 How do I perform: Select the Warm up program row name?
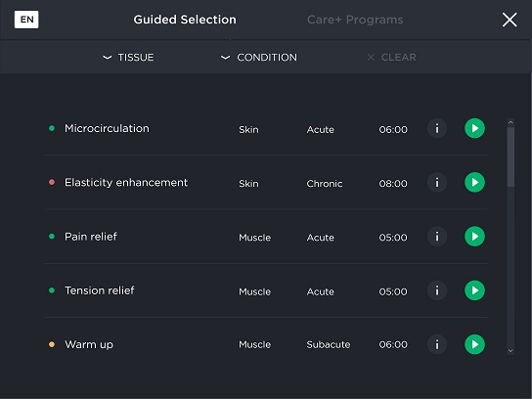(x=89, y=344)
